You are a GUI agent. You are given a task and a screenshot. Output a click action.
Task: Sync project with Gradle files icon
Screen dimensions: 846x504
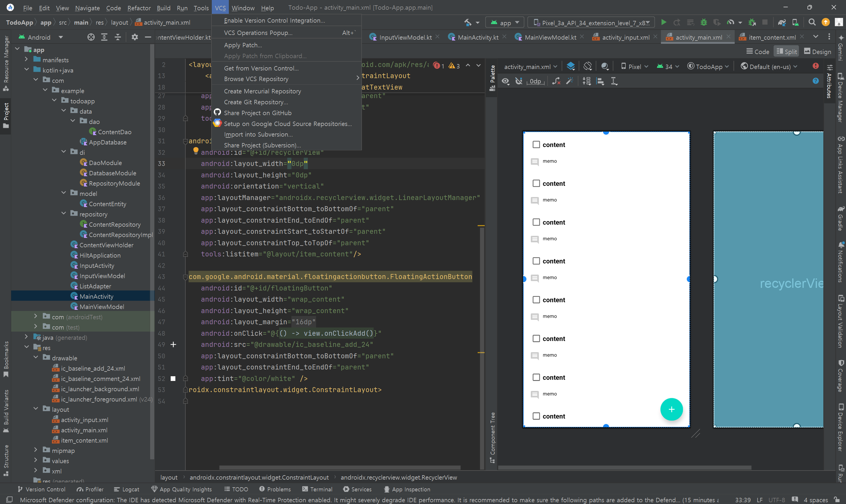point(782,22)
